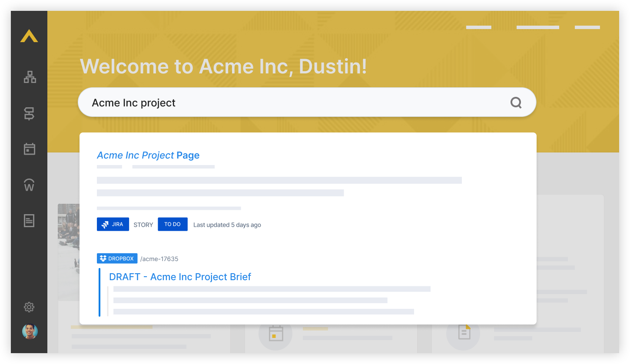The image size is (630, 364).
Task: Open the document pages sidebar icon
Action: pos(29,220)
